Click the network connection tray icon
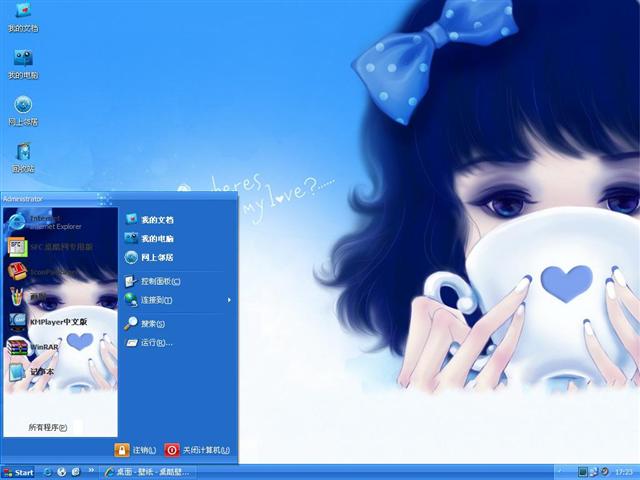 coord(593,472)
